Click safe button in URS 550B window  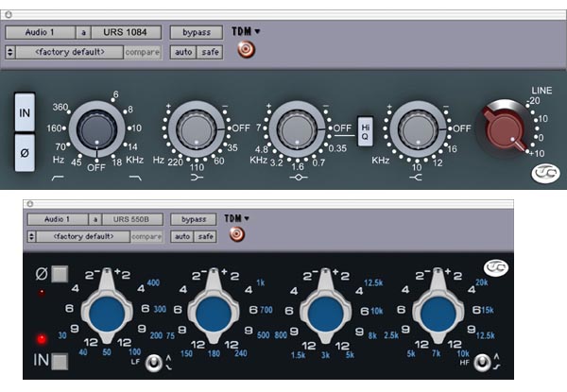point(205,237)
